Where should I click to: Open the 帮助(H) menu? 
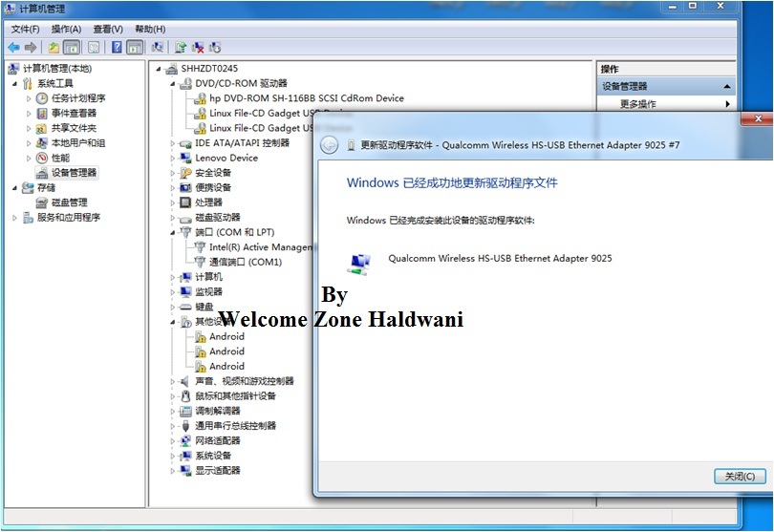click(x=151, y=29)
